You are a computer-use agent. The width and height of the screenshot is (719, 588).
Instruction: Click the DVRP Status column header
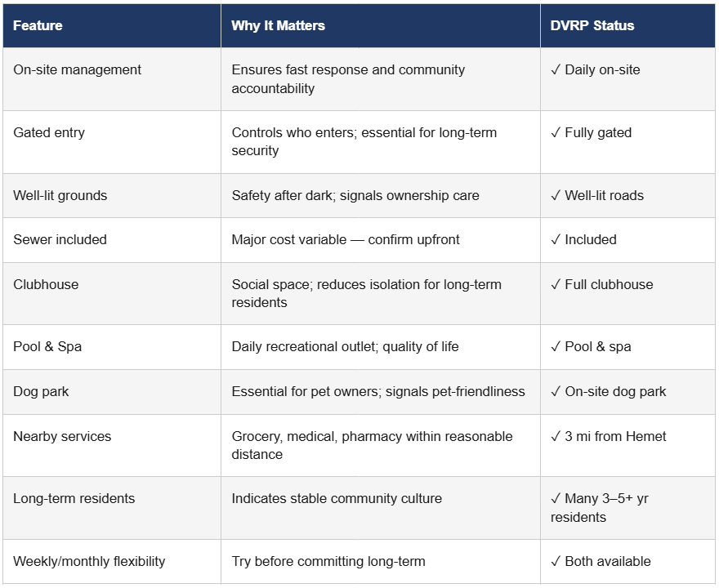[x=592, y=25]
